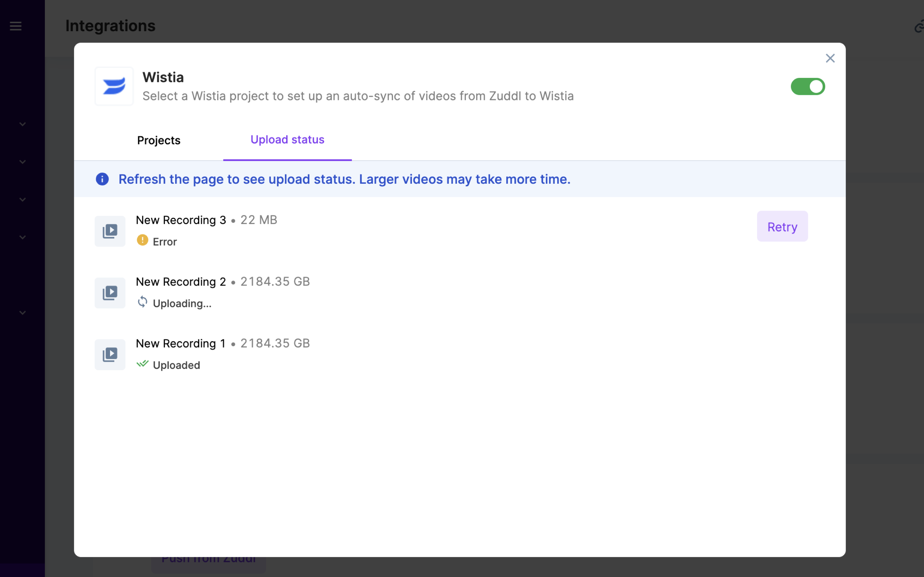Select the New Recording 1 video thumbnail icon
This screenshot has height=577, width=924.
tap(110, 354)
